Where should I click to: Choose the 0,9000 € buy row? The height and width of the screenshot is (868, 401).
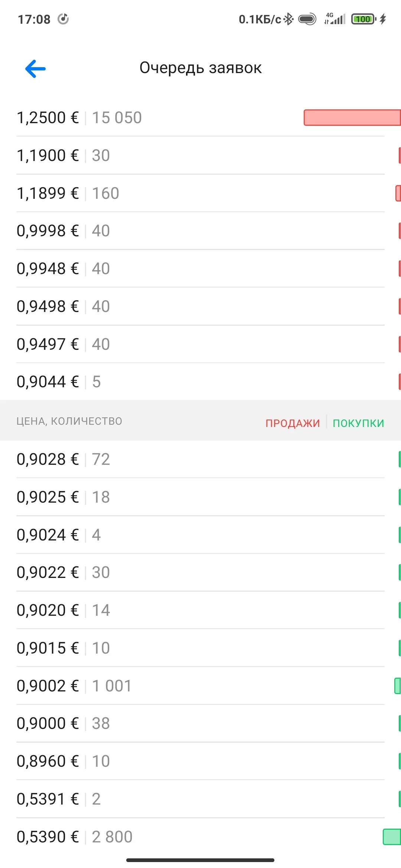(200, 723)
